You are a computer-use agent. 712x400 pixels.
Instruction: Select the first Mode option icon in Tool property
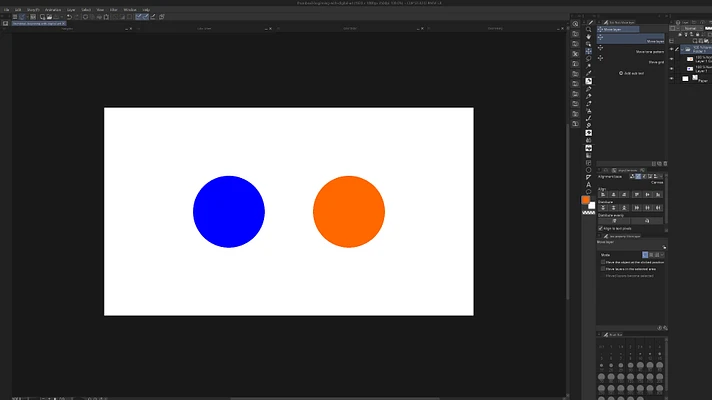click(x=645, y=255)
